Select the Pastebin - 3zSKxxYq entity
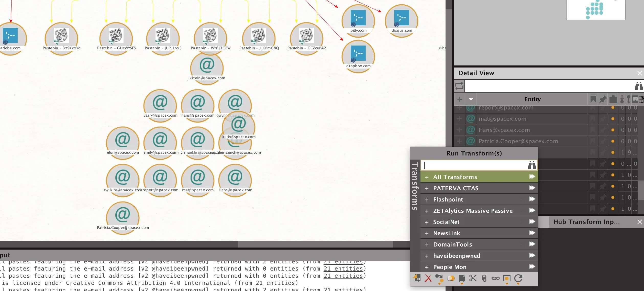 tap(61, 38)
